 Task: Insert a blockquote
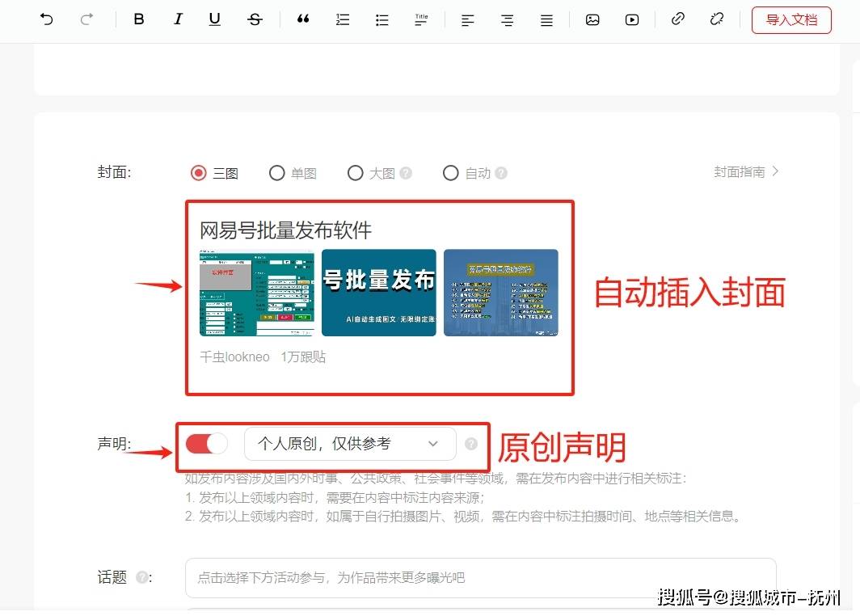coord(303,19)
